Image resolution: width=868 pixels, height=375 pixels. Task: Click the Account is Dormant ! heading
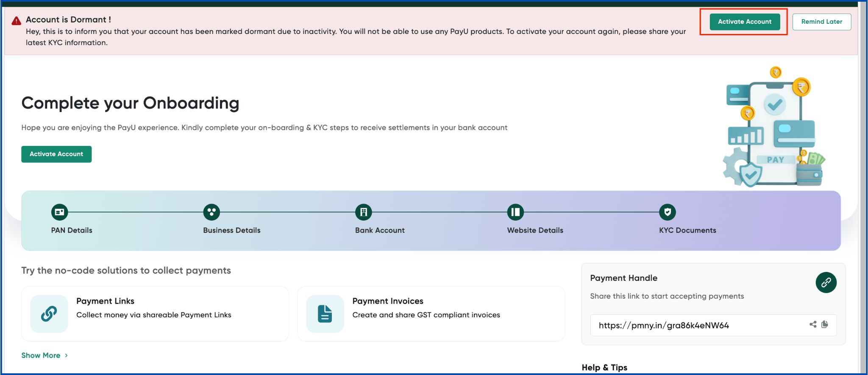tap(68, 20)
